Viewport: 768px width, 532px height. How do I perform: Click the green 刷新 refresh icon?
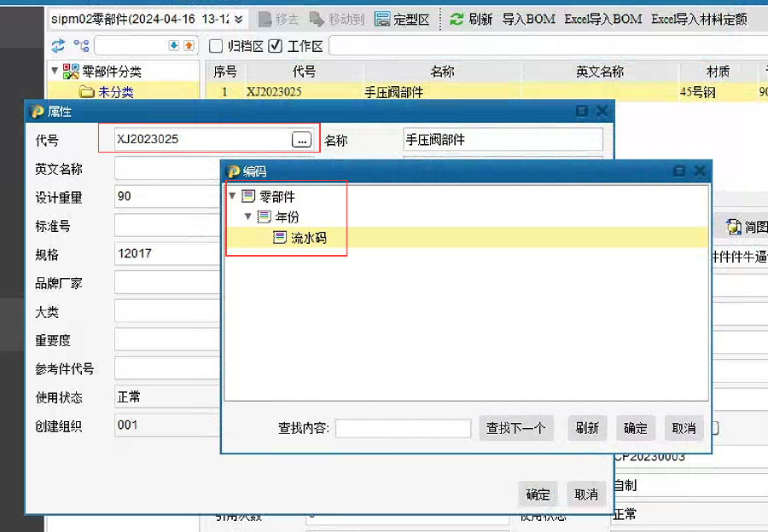(x=457, y=19)
